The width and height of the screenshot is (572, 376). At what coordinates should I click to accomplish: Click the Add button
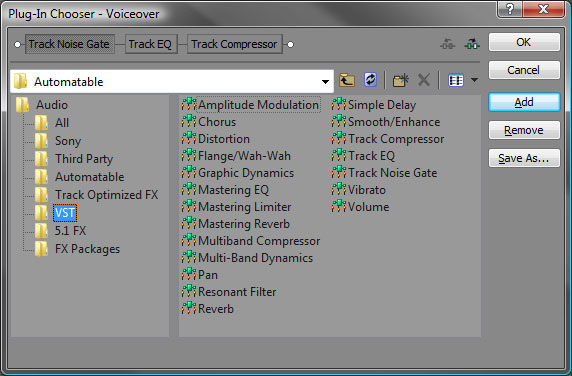(524, 102)
